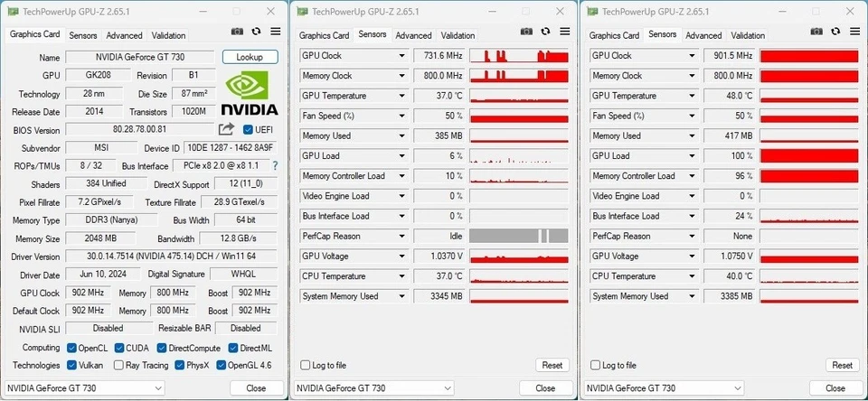Viewport: 868px width, 401px height.
Task: Open GPU selector dropdown in middle window
Action: (x=374, y=388)
